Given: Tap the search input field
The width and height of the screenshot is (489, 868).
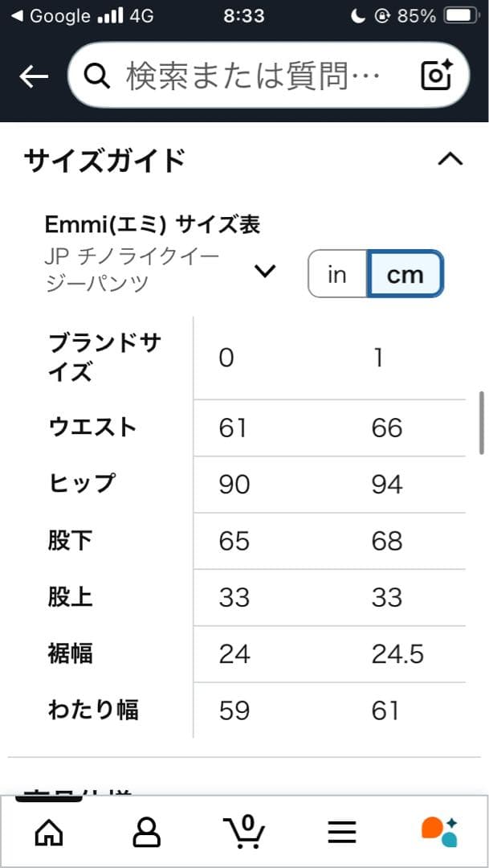Looking at the screenshot, I should coord(241,75).
